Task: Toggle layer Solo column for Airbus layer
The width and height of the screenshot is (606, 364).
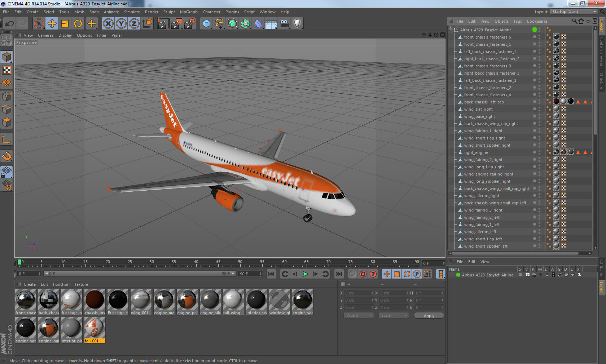Action: click(520, 275)
